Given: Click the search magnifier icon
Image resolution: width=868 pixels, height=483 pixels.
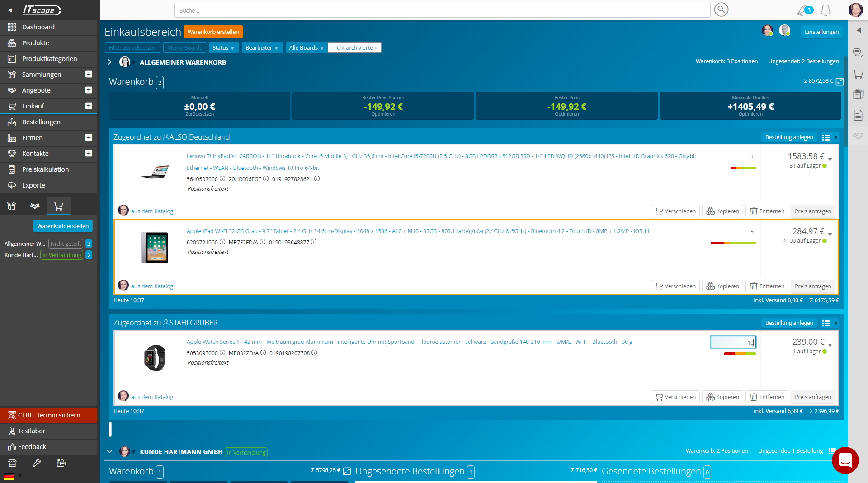Looking at the screenshot, I should (721, 9).
